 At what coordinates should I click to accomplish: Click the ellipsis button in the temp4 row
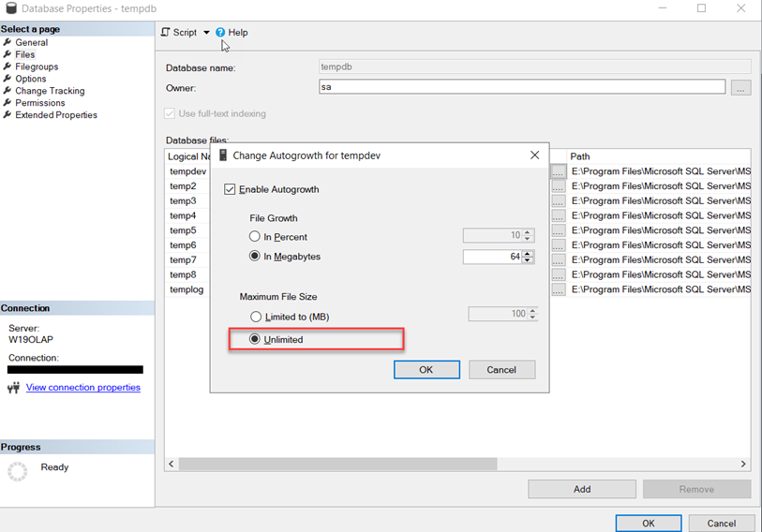point(558,215)
